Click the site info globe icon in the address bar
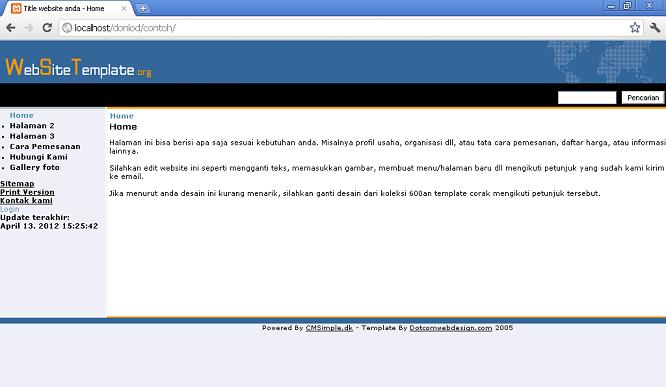Viewport: 666px width, 387px height. point(67,28)
